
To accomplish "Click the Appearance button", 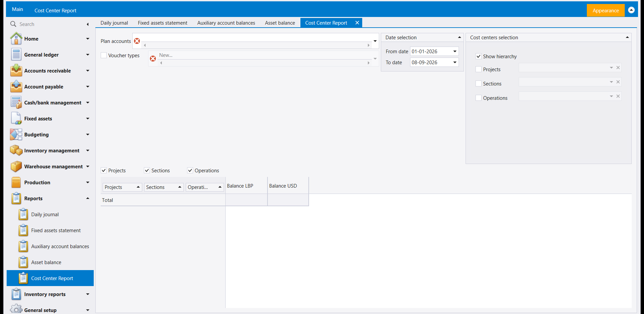I will pyautogui.click(x=605, y=10).
